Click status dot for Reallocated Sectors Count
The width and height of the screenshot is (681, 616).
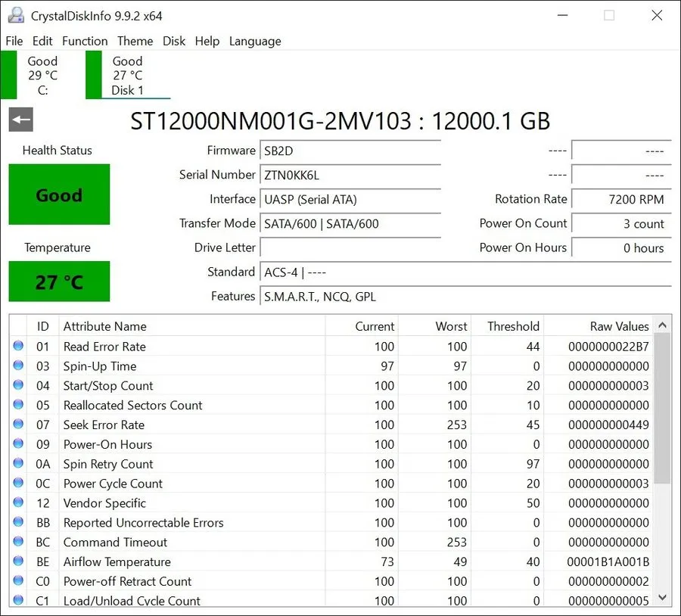tap(18, 404)
